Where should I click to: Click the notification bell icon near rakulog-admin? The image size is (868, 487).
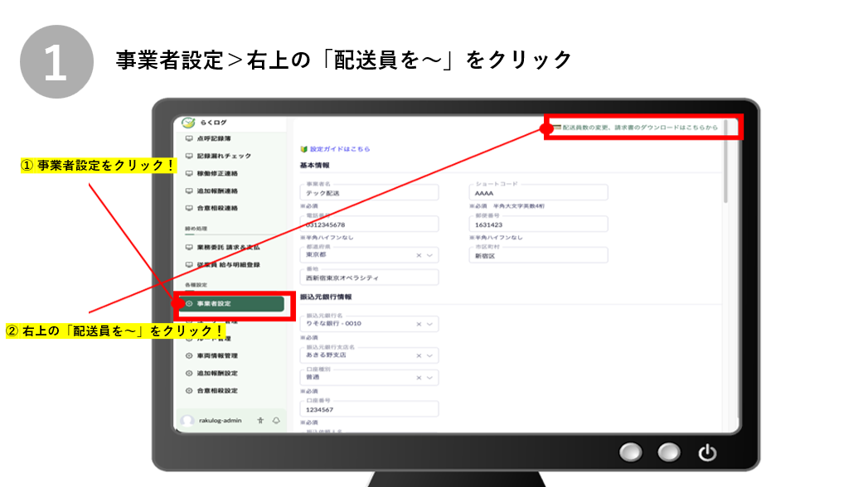[275, 420]
